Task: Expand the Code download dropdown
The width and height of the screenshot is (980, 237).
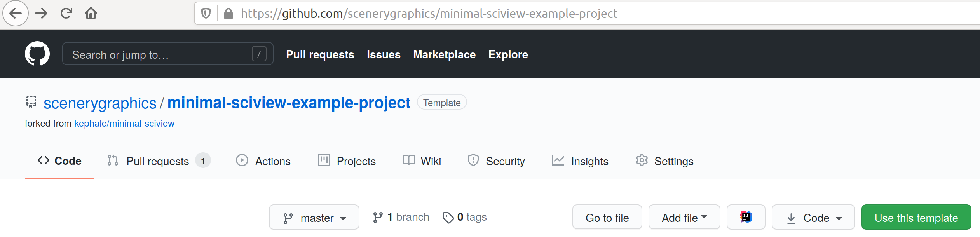Action: (813, 217)
